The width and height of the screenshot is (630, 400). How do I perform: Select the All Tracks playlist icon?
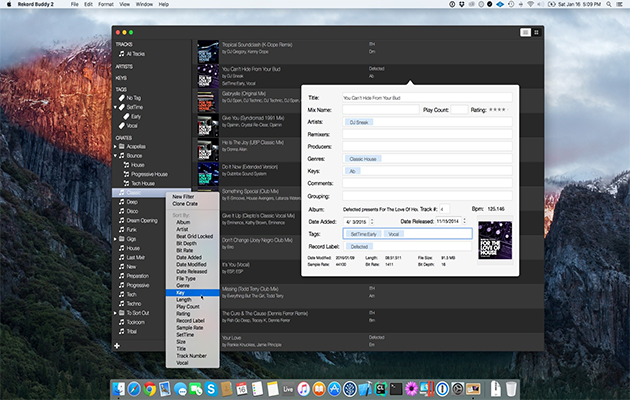[x=120, y=53]
